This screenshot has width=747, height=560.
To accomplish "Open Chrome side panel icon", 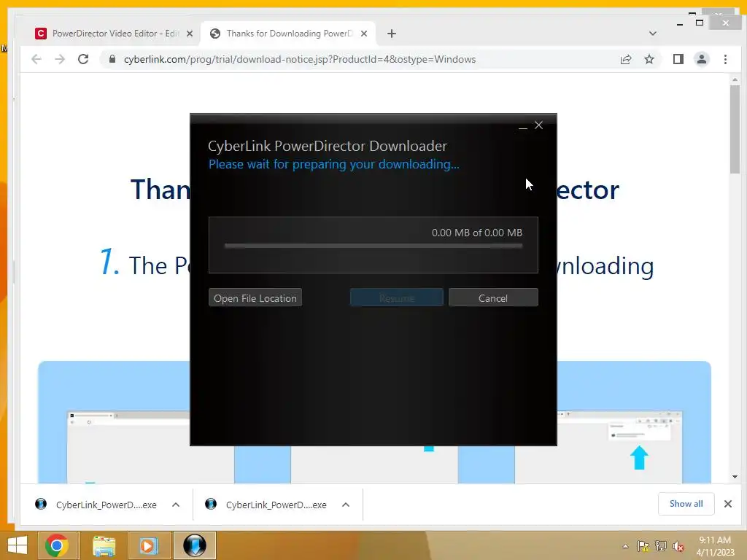I will [x=678, y=59].
